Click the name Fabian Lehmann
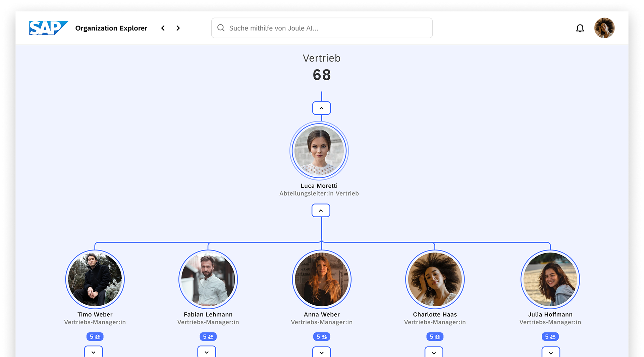This screenshot has width=644, height=357. pos(208,314)
